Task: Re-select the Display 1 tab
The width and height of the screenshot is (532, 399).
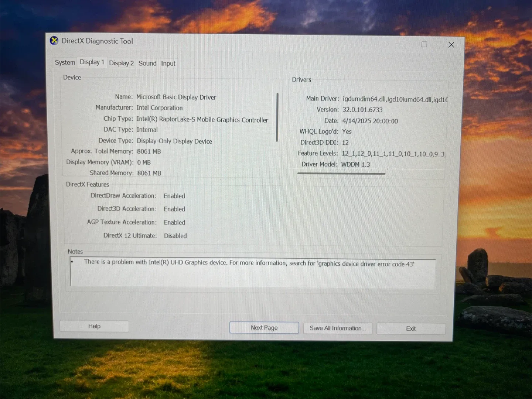Action: click(x=92, y=62)
